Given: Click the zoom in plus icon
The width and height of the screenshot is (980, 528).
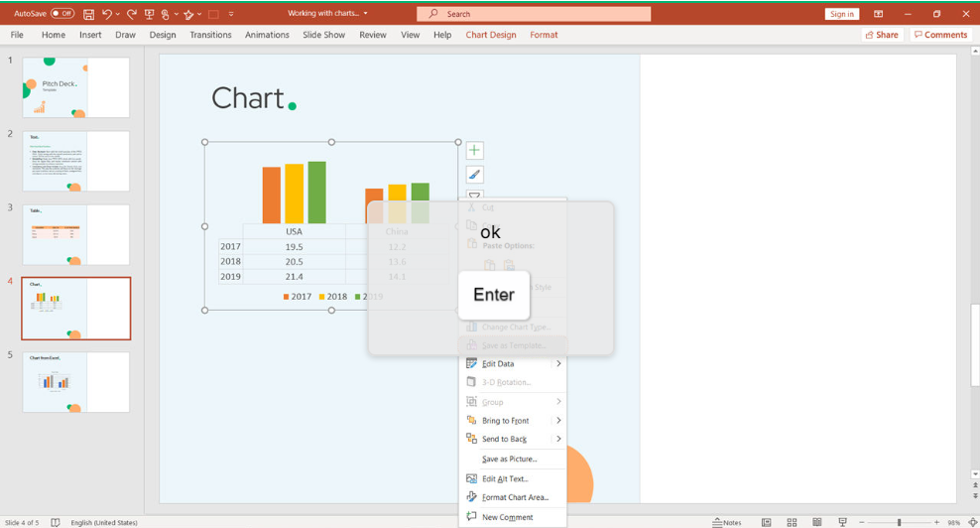Looking at the screenshot, I should click(x=936, y=522).
